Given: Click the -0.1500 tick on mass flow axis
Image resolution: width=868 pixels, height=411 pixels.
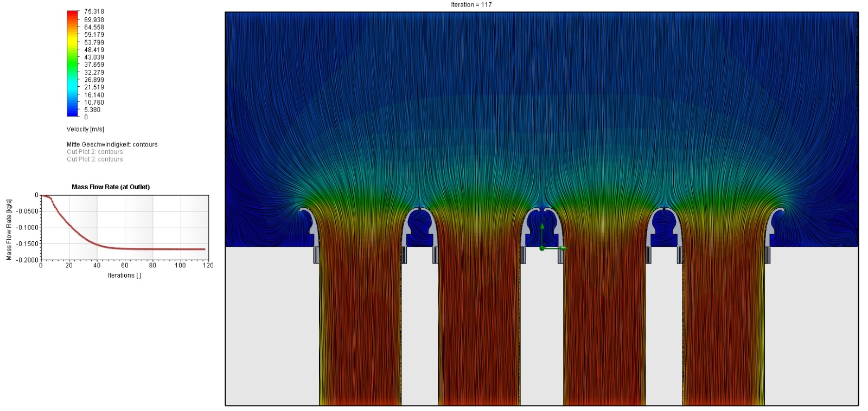Looking at the screenshot, I should 29,244.
